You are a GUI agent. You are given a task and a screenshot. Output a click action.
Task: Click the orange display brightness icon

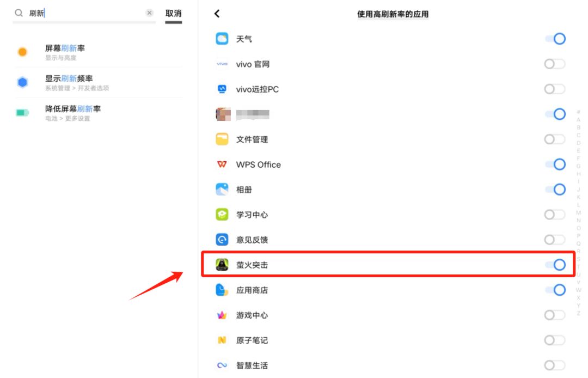[x=22, y=52]
